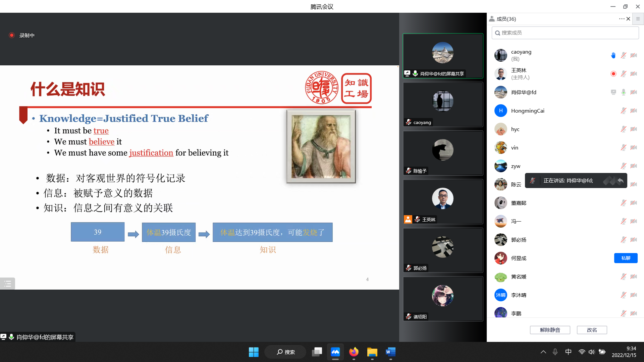This screenshot has height=362, width=644.
Task: Click the camera-off icon beside 董嘉懿
Action: pos(633,203)
